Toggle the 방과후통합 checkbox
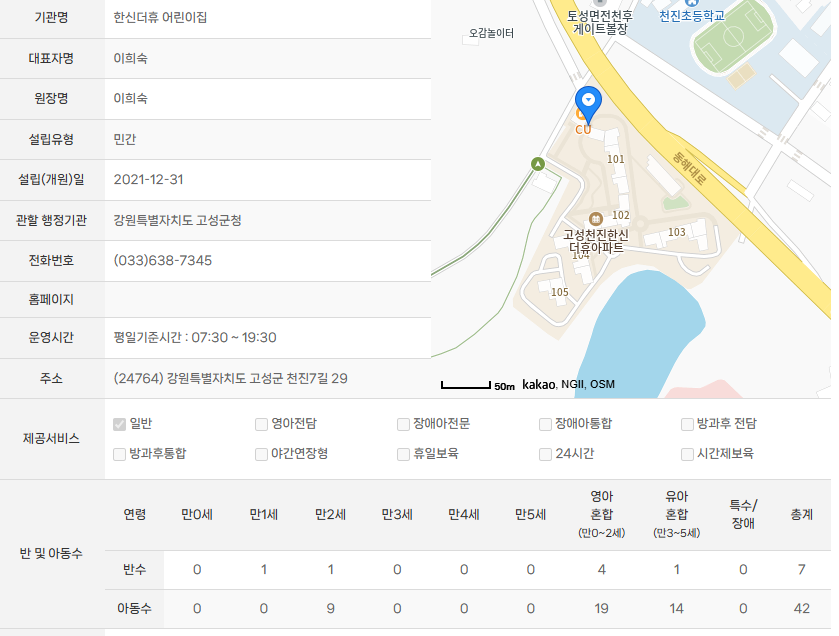The height and width of the screenshot is (636, 839). [119, 454]
